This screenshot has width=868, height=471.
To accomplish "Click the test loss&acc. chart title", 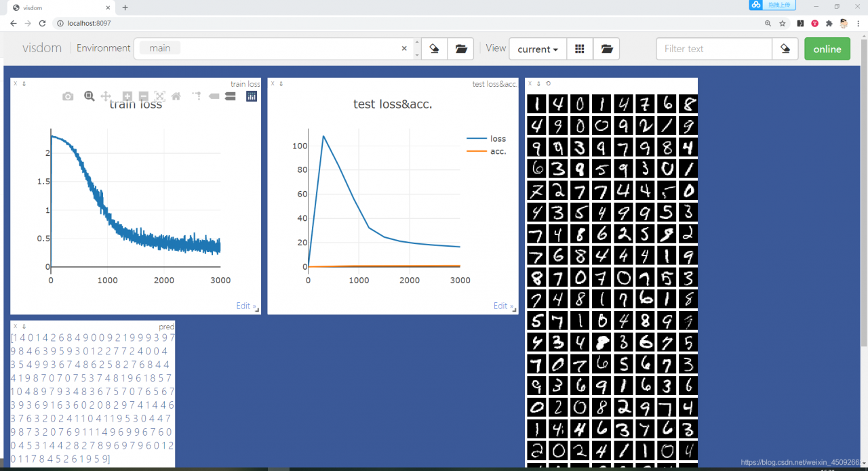I will pos(393,104).
